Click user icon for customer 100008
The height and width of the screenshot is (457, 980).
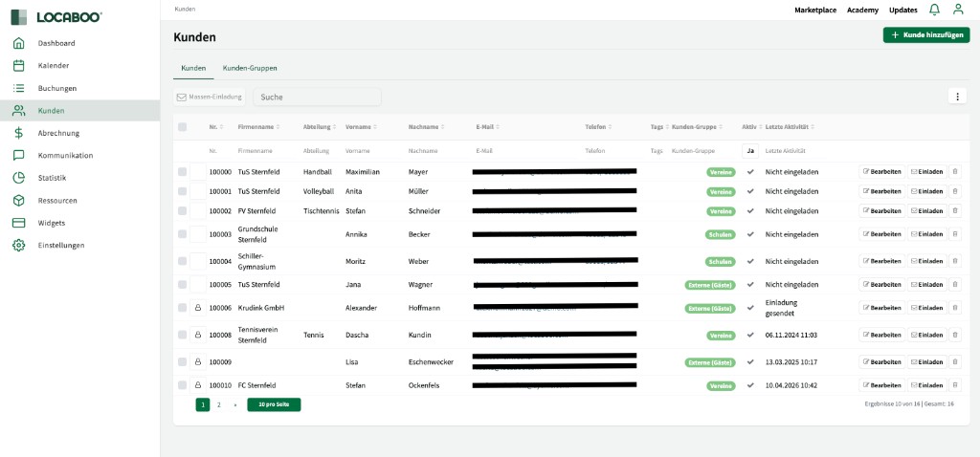point(198,335)
